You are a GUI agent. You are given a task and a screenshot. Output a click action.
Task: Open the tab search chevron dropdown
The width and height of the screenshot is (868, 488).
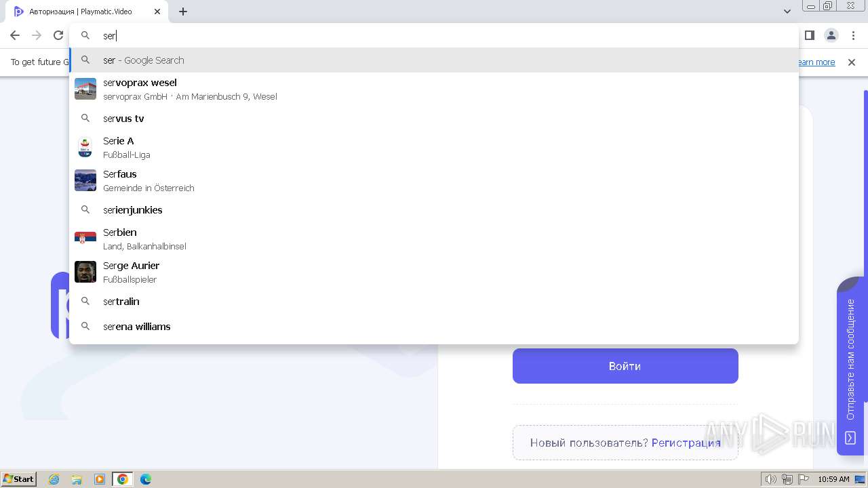(x=787, y=12)
